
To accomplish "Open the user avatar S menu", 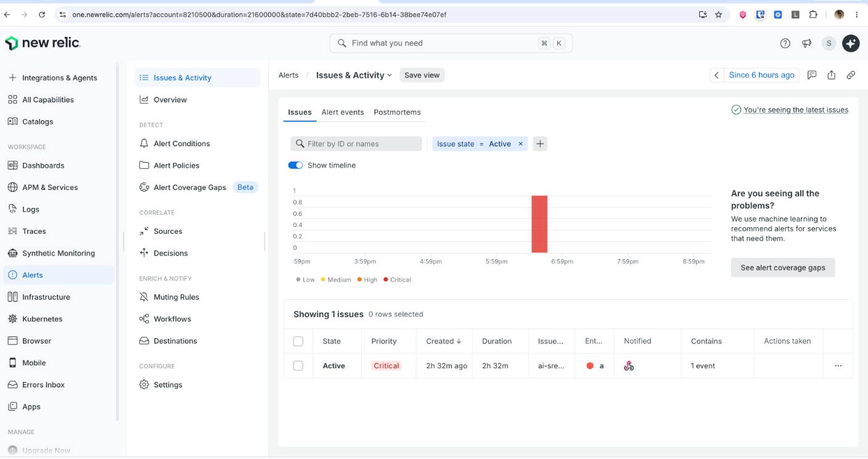I will point(829,43).
